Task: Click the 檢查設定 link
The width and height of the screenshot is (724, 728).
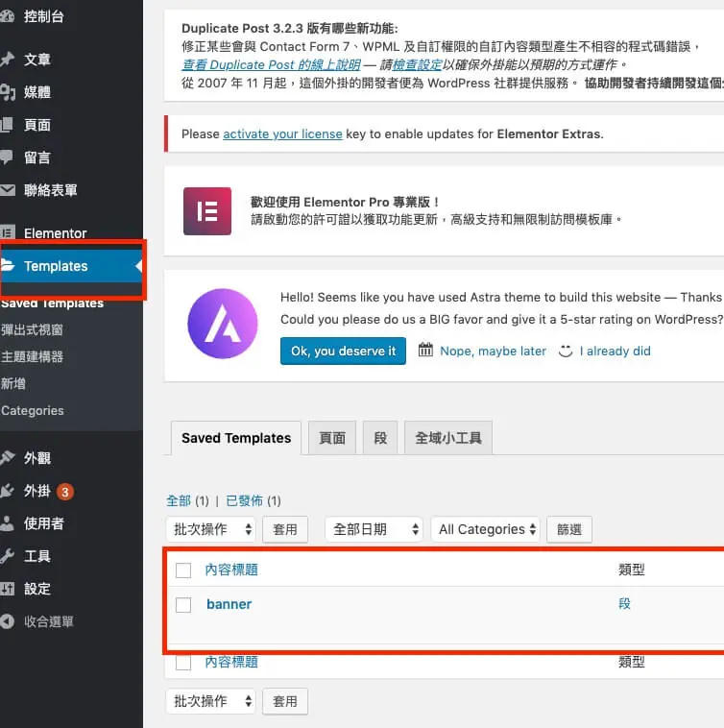Action: [x=417, y=64]
